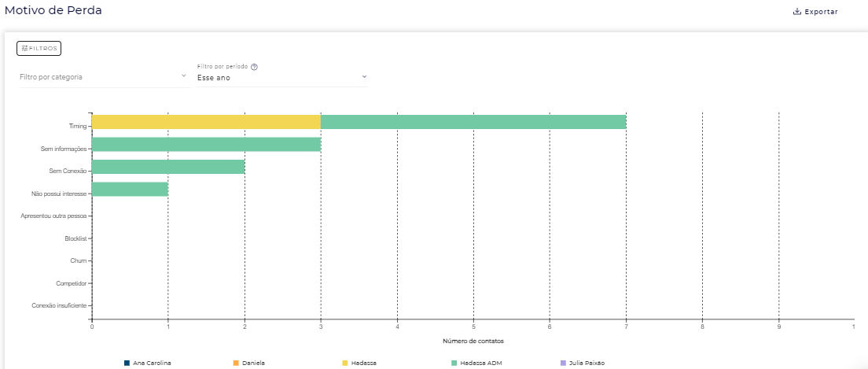Click the Motivo de Perda page title
The height and width of the screenshot is (369, 868).
[53, 10]
